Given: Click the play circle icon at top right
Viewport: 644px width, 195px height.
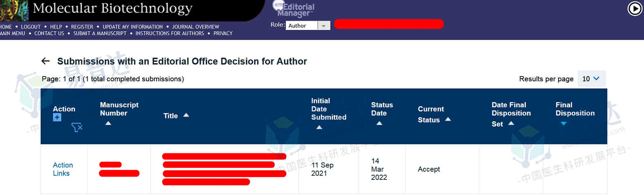Looking at the screenshot, I should pos(635,9).
